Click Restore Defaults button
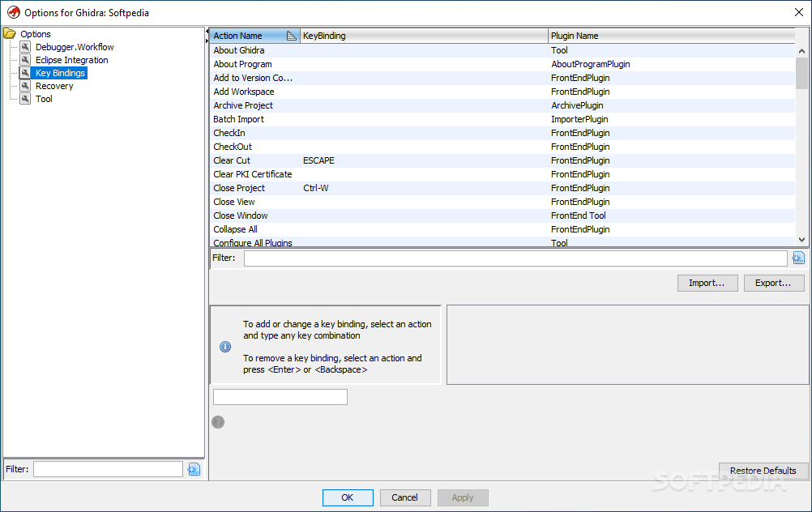The height and width of the screenshot is (512, 812). coord(763,471)
